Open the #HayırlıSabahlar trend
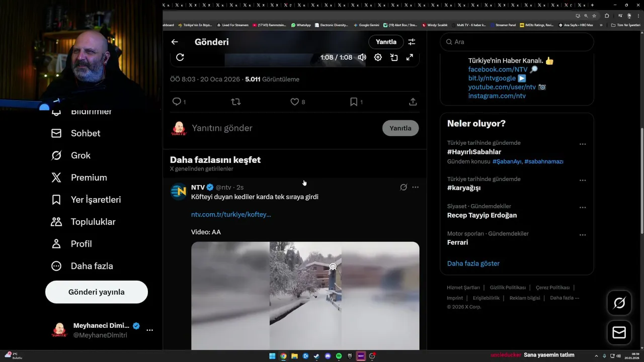 (474, 152)
